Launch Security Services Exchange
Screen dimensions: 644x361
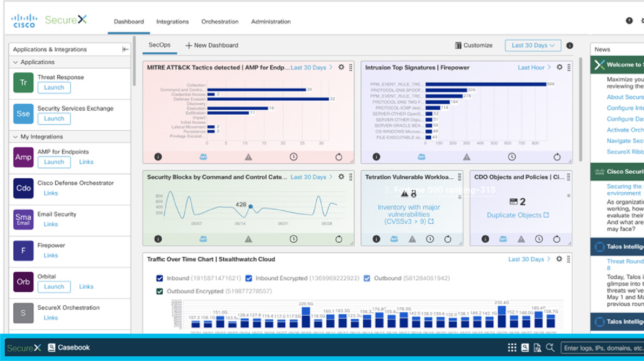[54, 119]
